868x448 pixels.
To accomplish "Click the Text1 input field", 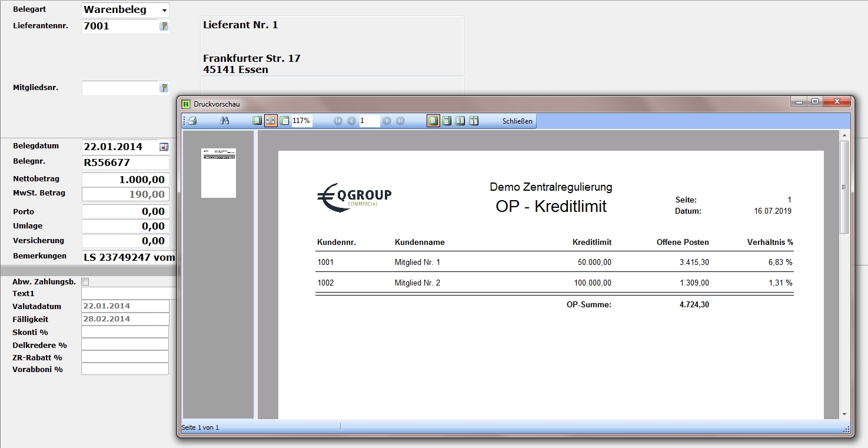I will pyautogui.click(x=129, y=293).
